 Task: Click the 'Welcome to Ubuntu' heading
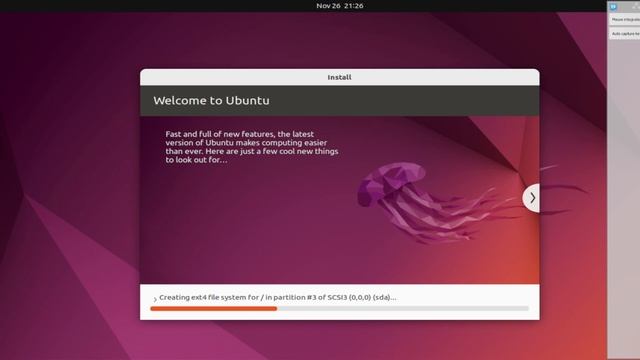coord(211,100)
